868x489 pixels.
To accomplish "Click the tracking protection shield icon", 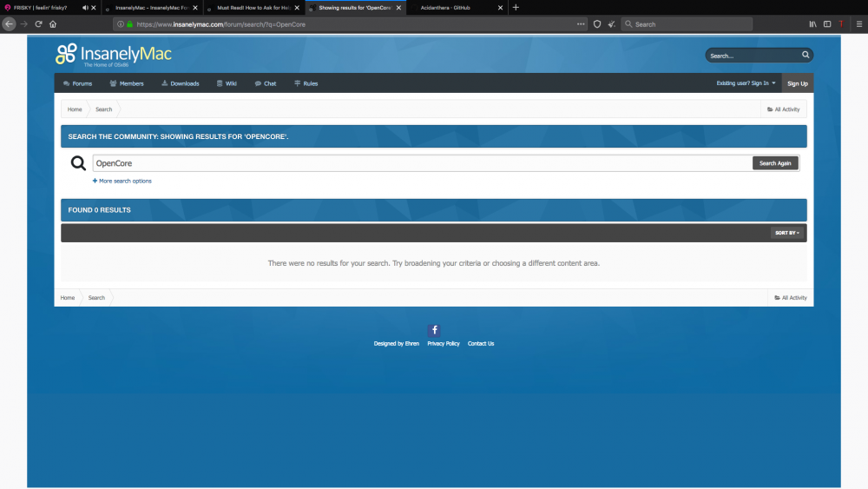I will click(597, 23).
